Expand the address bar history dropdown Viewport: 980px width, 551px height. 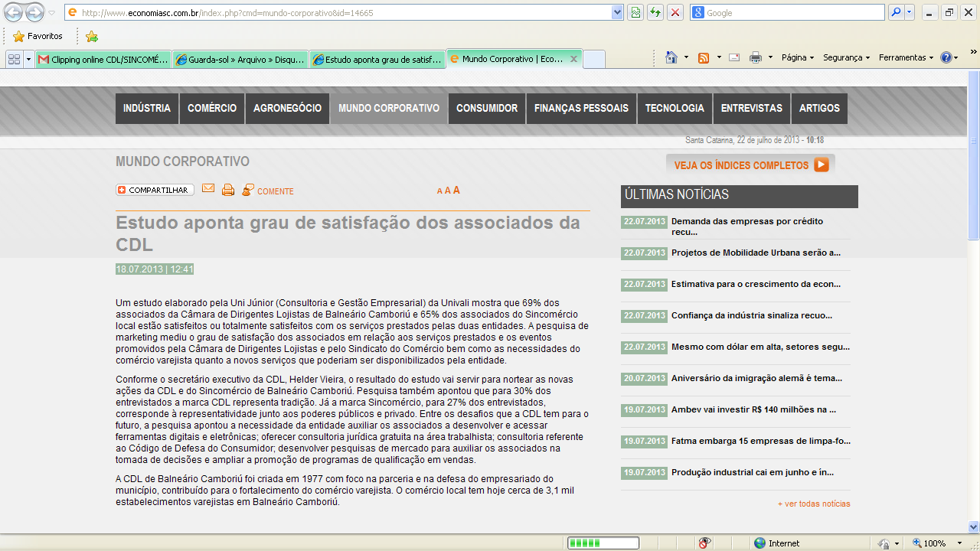(x=618, y=13)
